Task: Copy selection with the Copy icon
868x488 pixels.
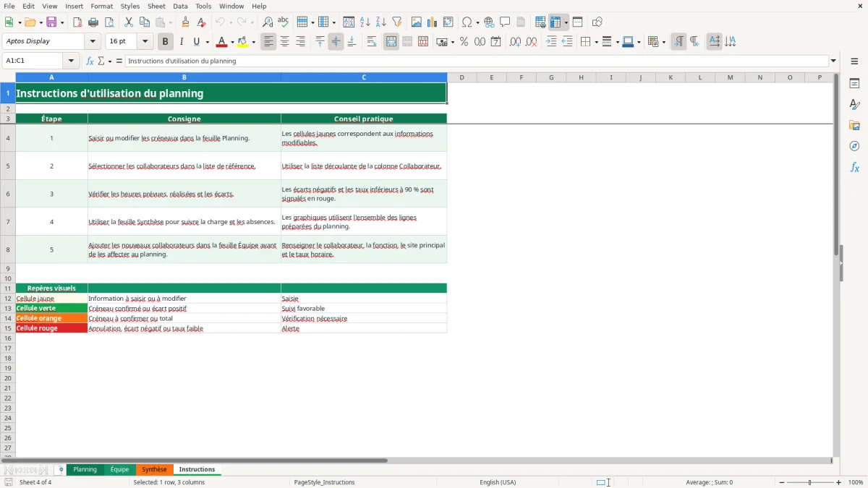Action: pos(145,22)
